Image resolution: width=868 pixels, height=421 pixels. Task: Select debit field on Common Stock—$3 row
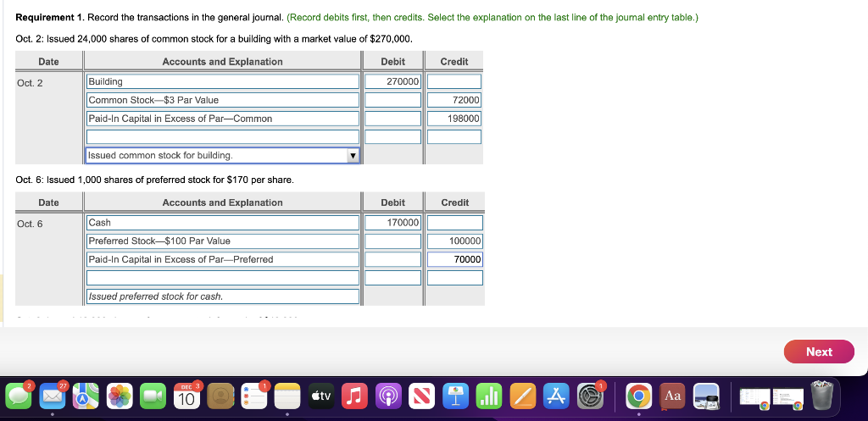point(392,100)
